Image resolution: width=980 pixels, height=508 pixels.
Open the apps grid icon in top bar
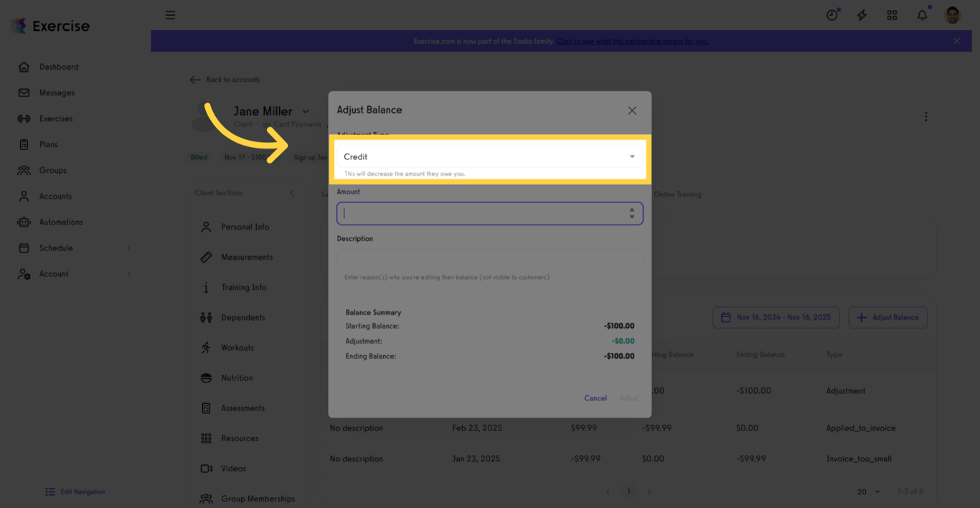[x=892, y=14]
